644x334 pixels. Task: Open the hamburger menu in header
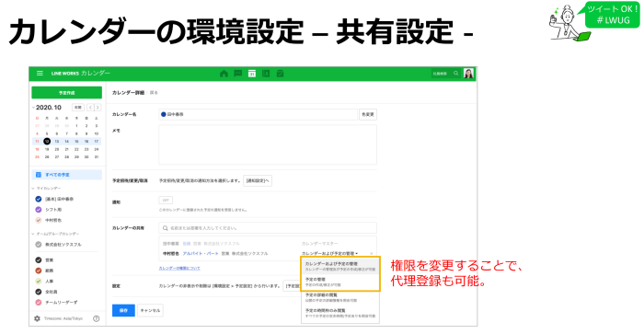[x=40, y=73]
